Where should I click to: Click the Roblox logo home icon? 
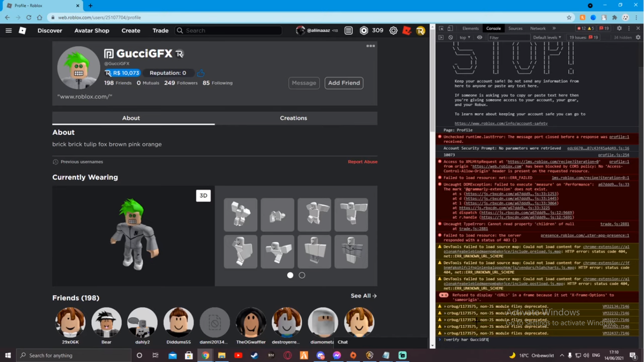pyautogui.click(x=22, y=31)
